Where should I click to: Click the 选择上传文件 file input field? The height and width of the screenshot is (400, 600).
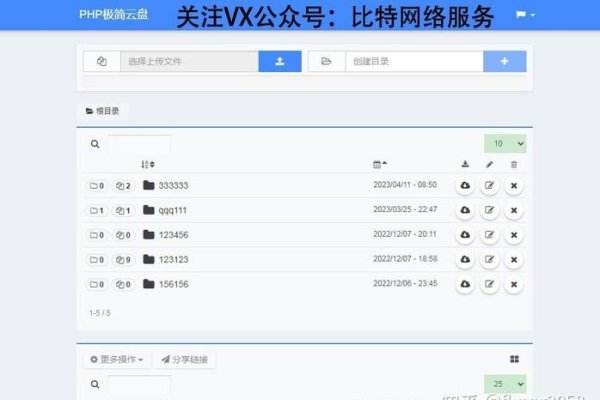point(189,61)
